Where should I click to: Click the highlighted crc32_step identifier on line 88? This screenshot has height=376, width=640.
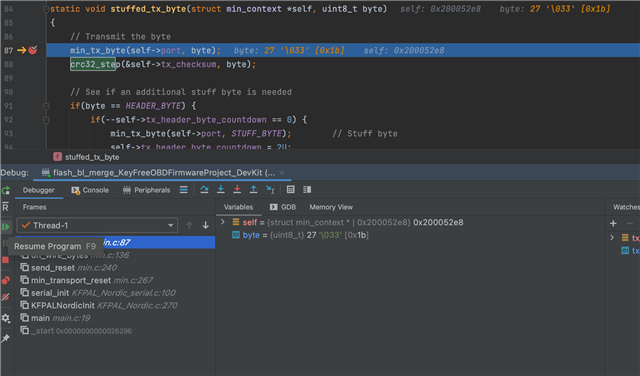pos(93,65)
